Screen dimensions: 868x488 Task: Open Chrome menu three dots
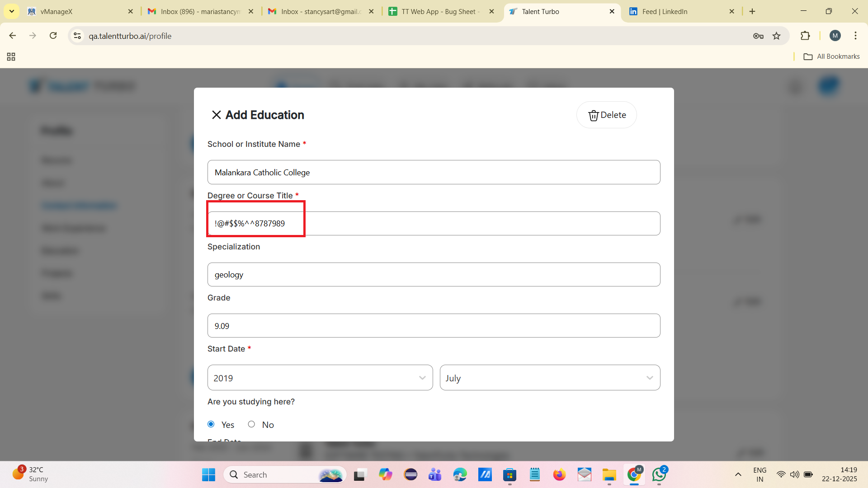click(x=855, y=36)
